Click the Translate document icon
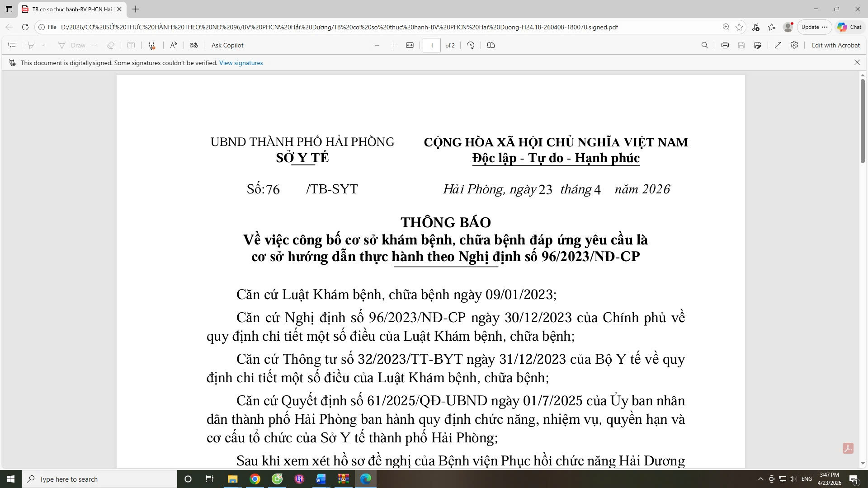868x488 pixels. 193,45
